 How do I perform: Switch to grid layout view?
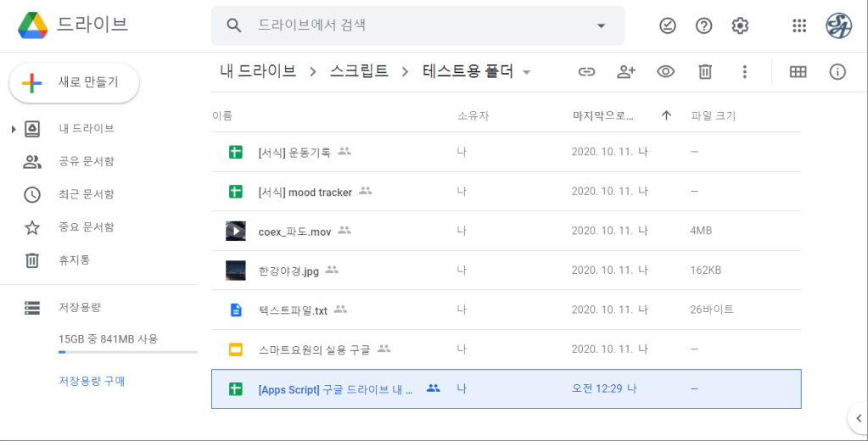click(798, 72)
